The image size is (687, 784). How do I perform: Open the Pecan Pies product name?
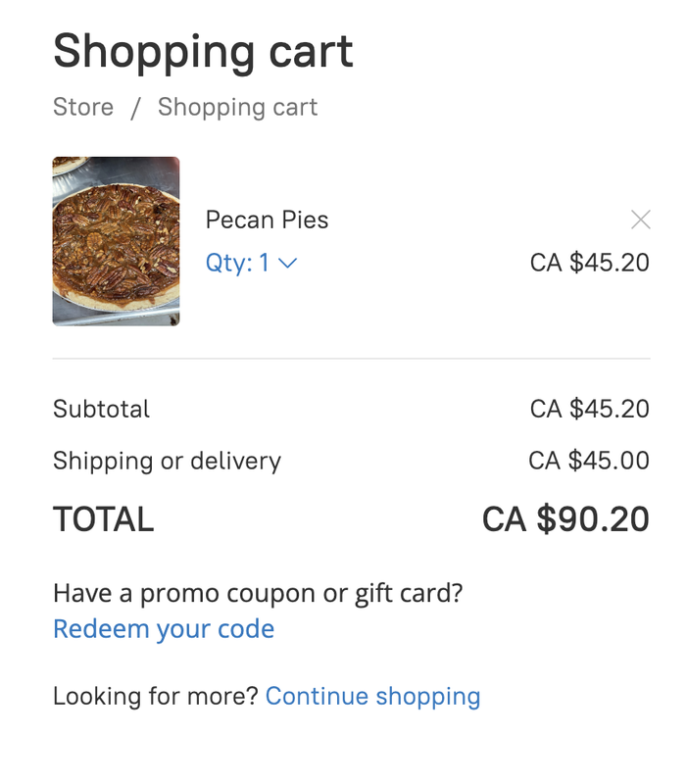tap(267, 220)
